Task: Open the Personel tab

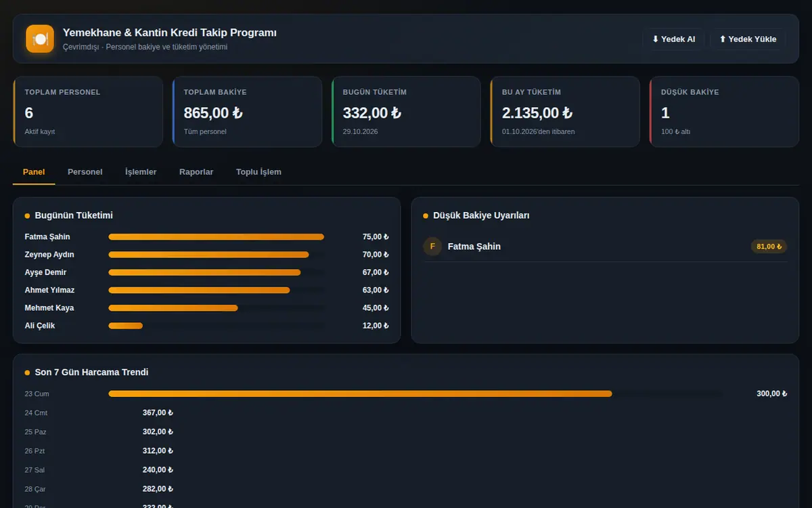Action: (85, 172)
